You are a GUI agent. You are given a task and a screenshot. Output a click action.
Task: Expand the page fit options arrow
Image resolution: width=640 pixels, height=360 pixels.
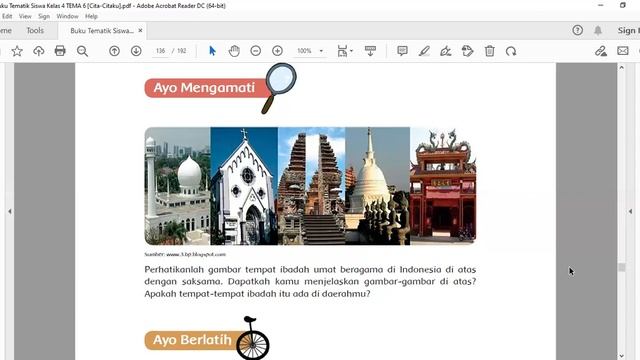pyautogui.click(x=351, y=51)
